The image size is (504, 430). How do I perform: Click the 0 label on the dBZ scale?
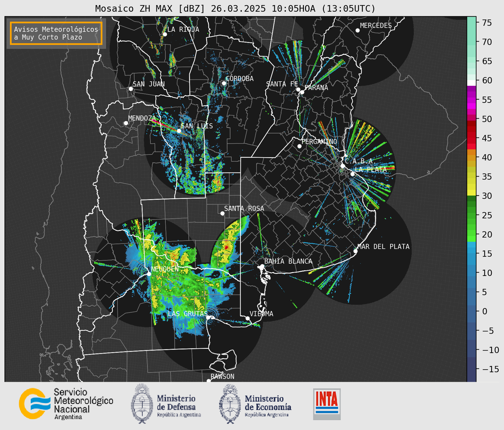[x=484, y=312]
